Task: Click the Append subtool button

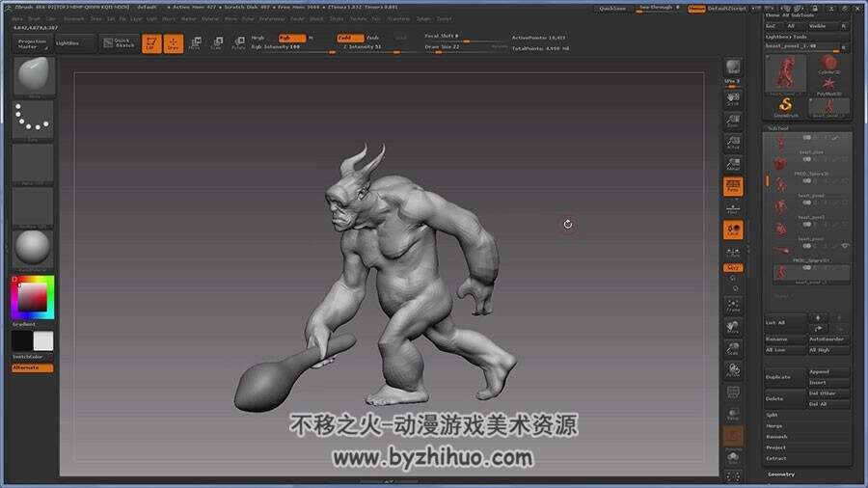Action: pyautogui.click(x=828, y=372)
